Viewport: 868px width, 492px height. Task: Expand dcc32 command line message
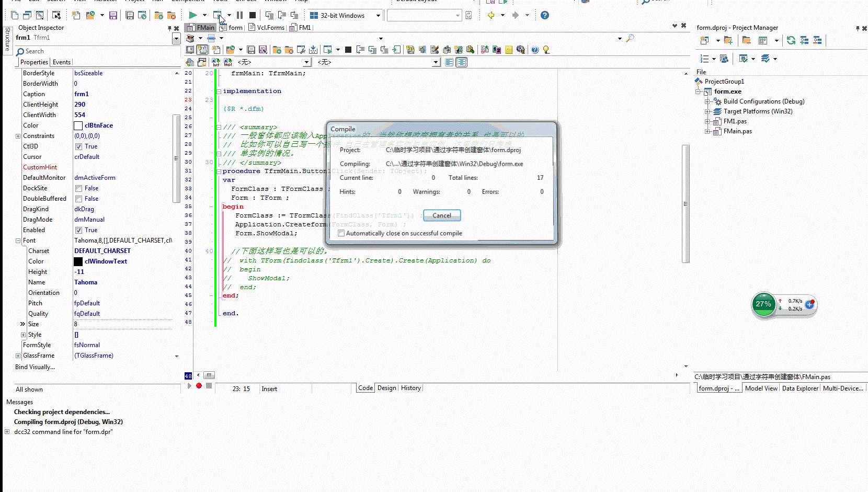(x=7, y=432)
